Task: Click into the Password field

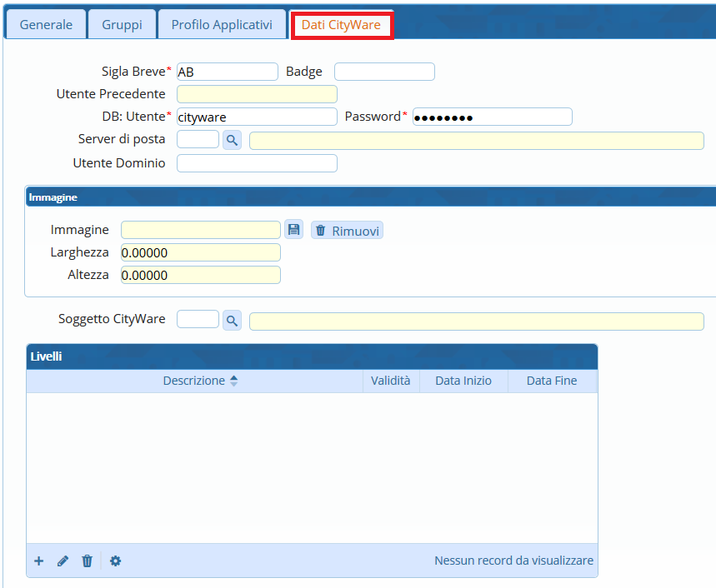Action: 492,117
